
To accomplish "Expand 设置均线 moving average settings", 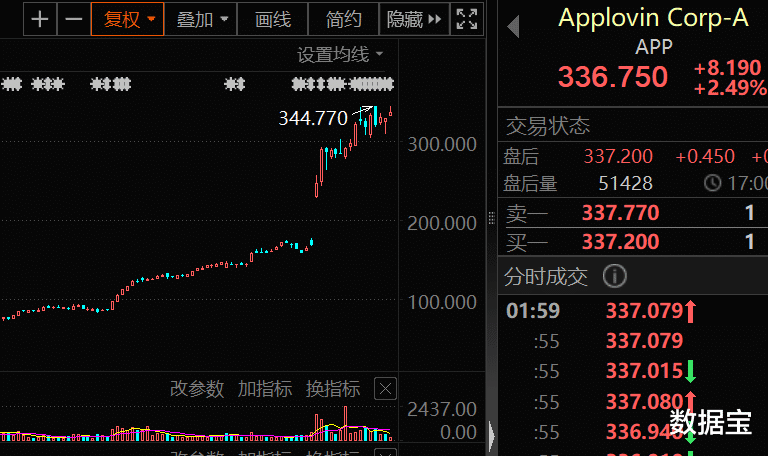I will pyautogui.click(x=340, y=54).
